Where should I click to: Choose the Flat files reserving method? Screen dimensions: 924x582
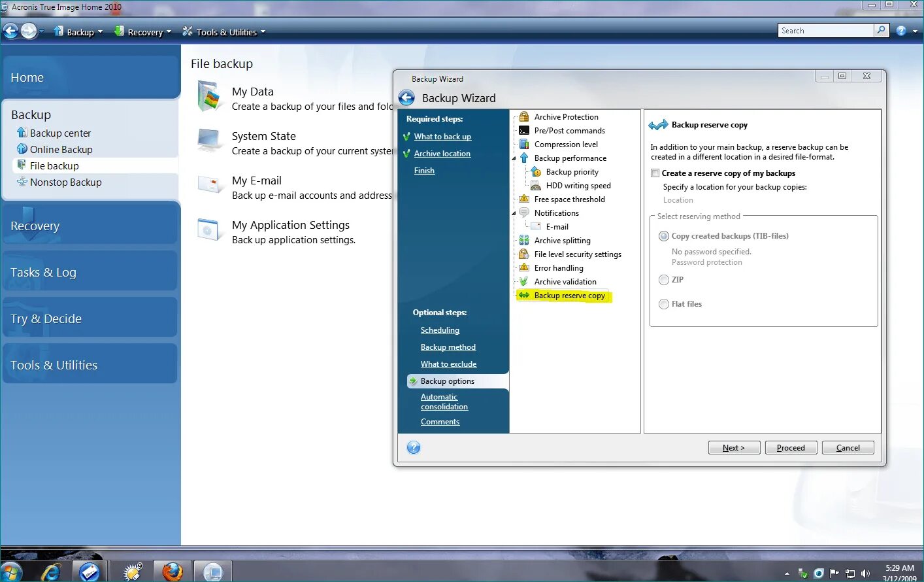(664, 303)
